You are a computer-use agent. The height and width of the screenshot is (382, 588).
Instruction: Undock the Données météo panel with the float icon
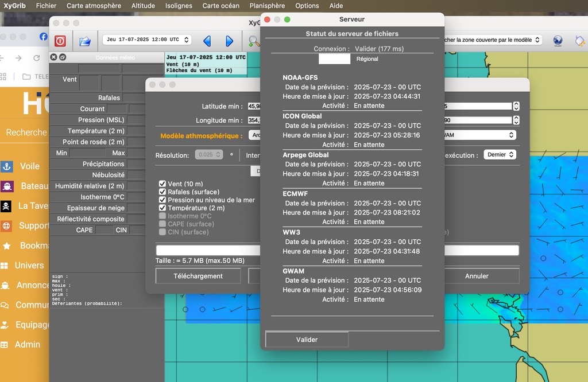click(63, 57)
